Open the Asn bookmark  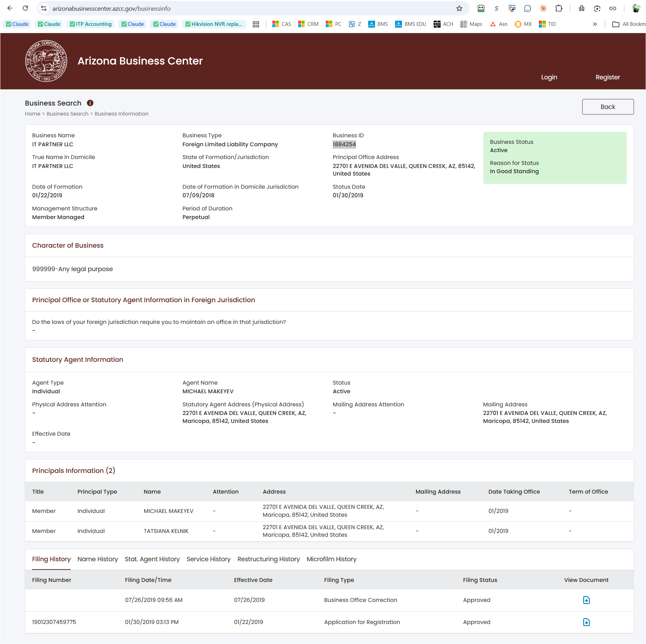[x=498, y=24]
